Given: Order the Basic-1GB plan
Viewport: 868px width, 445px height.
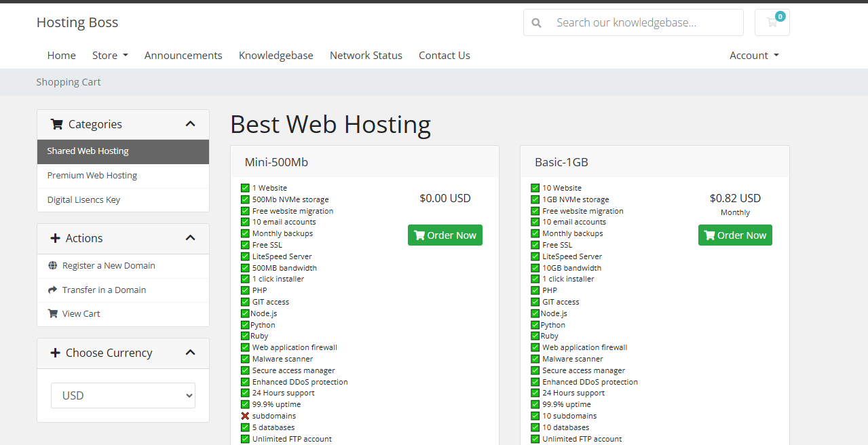Looking at the screenshot, I should [x=735, y=235].
